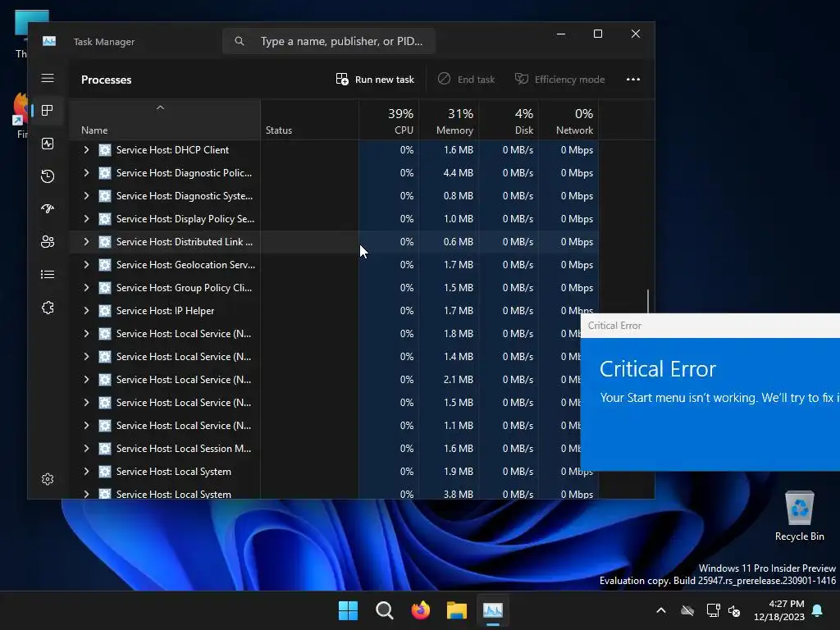Sort processes by Network column
This screenshot has height=630, width=840.
click(x=569, y=121)
